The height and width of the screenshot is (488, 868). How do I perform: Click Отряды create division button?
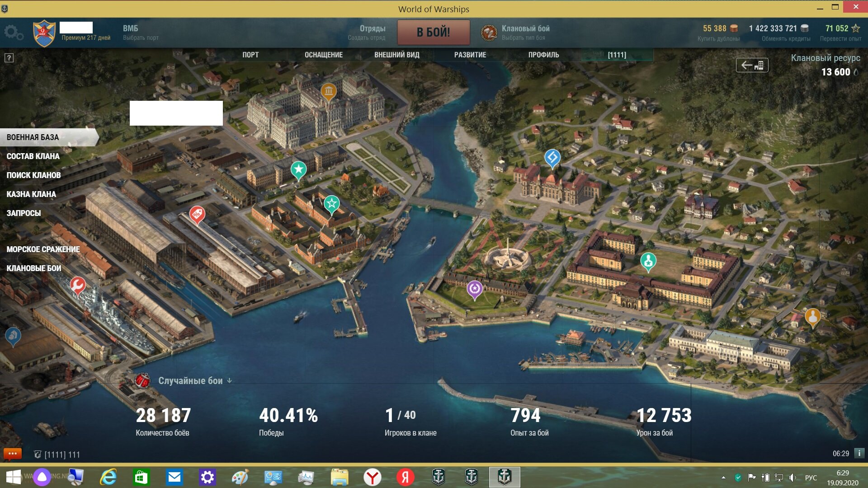[x=367, y=33]
